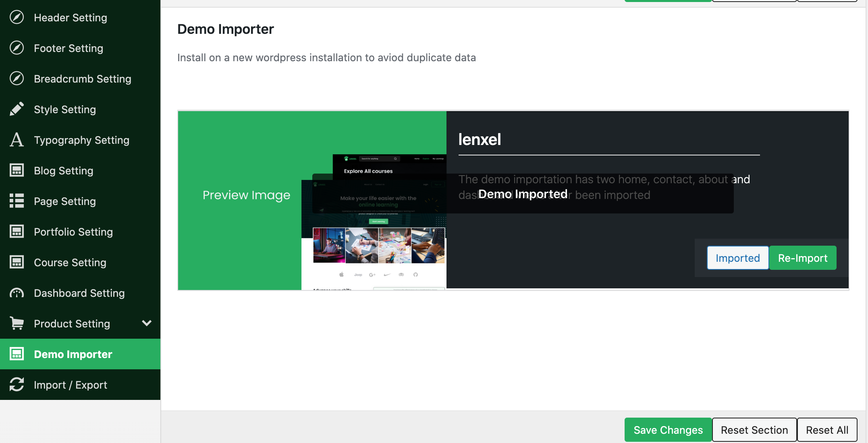Viewport: 868px width, 443px height.
Task: Click the Import / Export refresh icon
Action: (x=17, y=385)
